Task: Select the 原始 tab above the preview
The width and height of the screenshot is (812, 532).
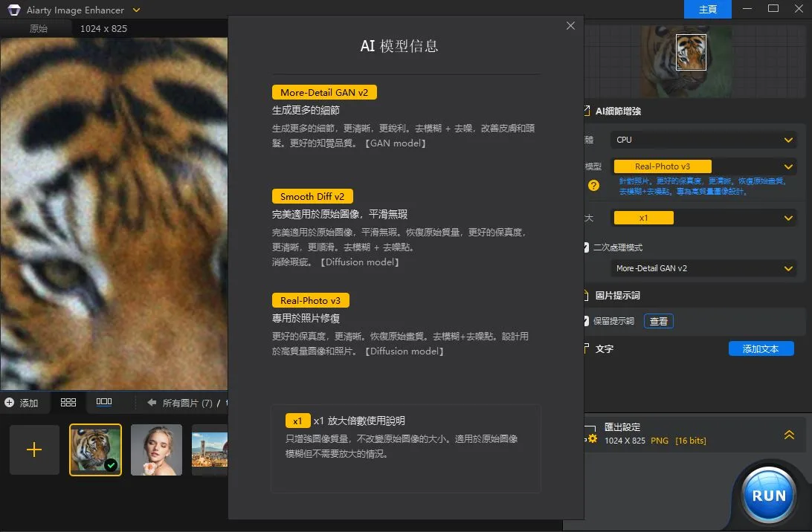Action: (x=39, y=27)
